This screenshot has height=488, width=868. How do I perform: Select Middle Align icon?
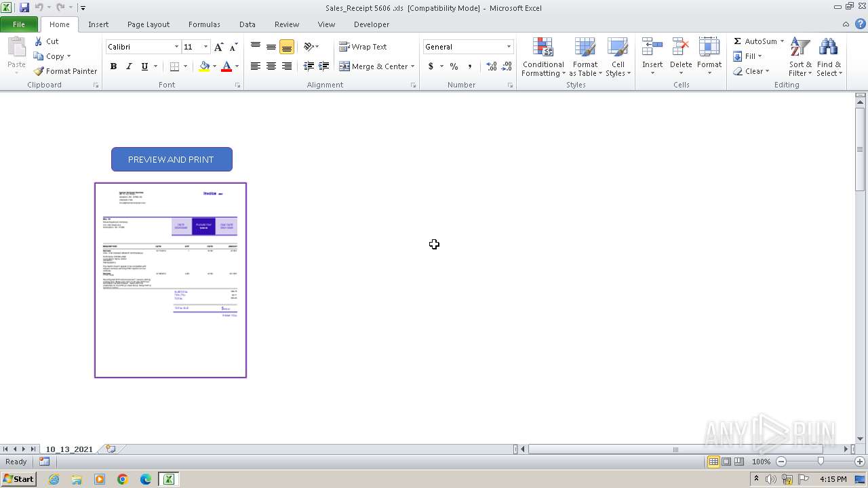coord(271,47)
